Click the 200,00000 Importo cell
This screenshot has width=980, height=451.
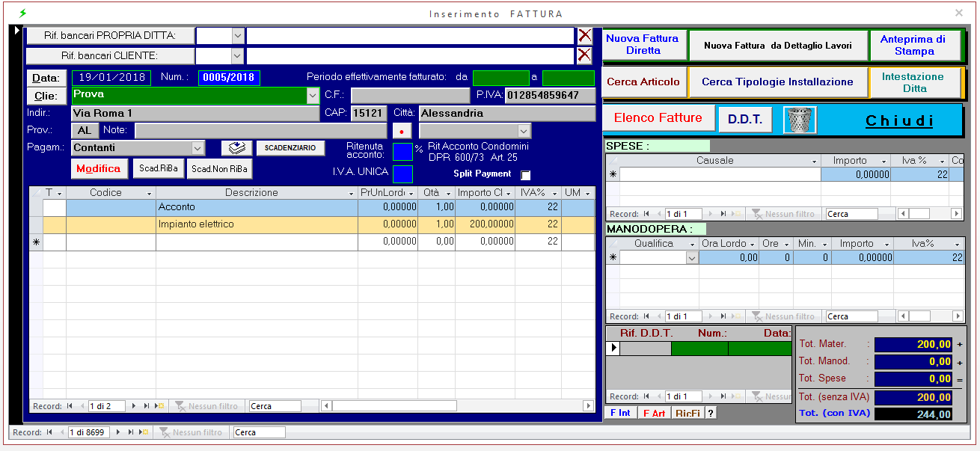click(485, 224)
